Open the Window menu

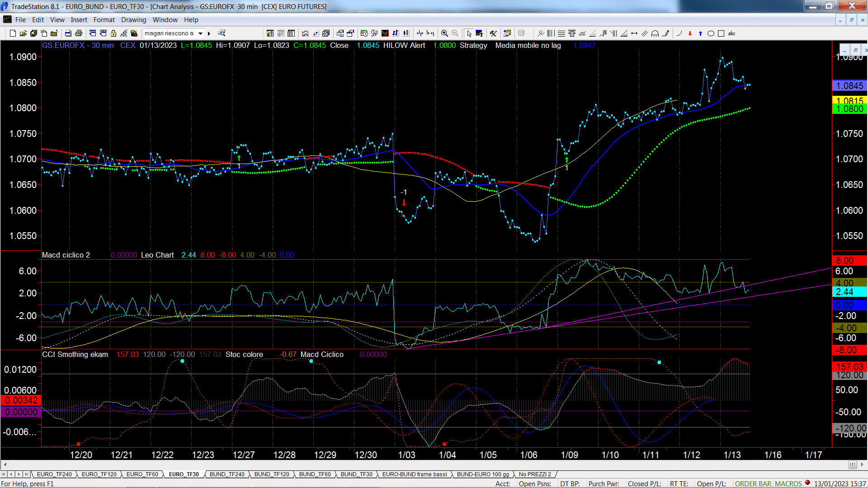tap(165, 20)
